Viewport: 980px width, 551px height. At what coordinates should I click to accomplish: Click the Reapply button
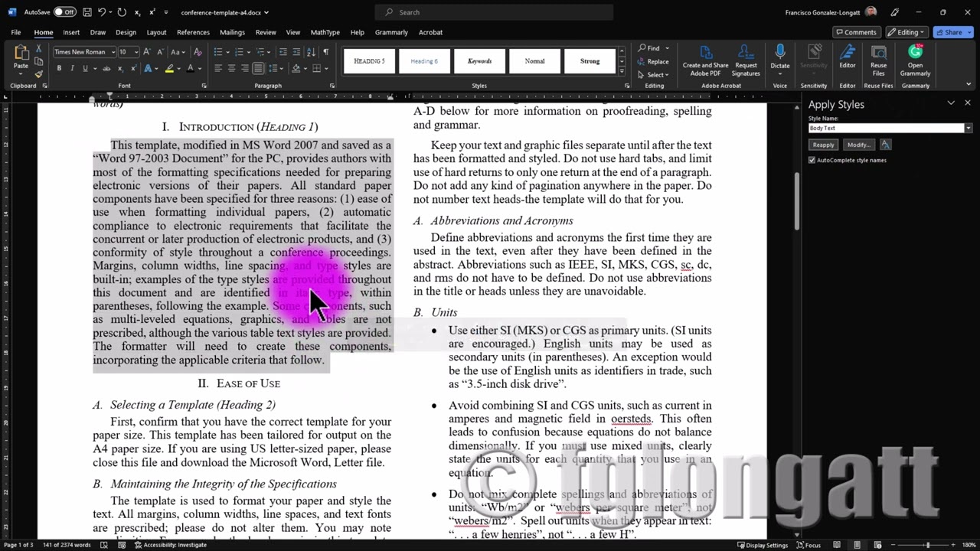click(823, 145)
